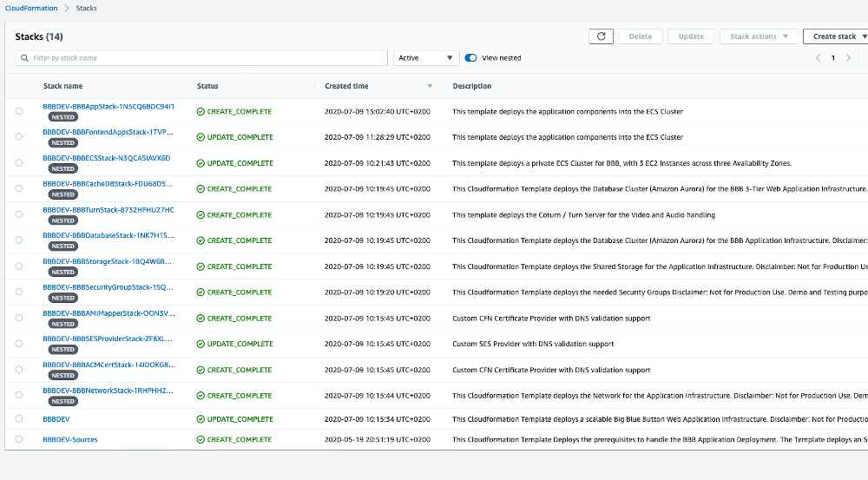Click the 'Stacks (14)' heading
This screenshot has width=868, height=480.
39,36
